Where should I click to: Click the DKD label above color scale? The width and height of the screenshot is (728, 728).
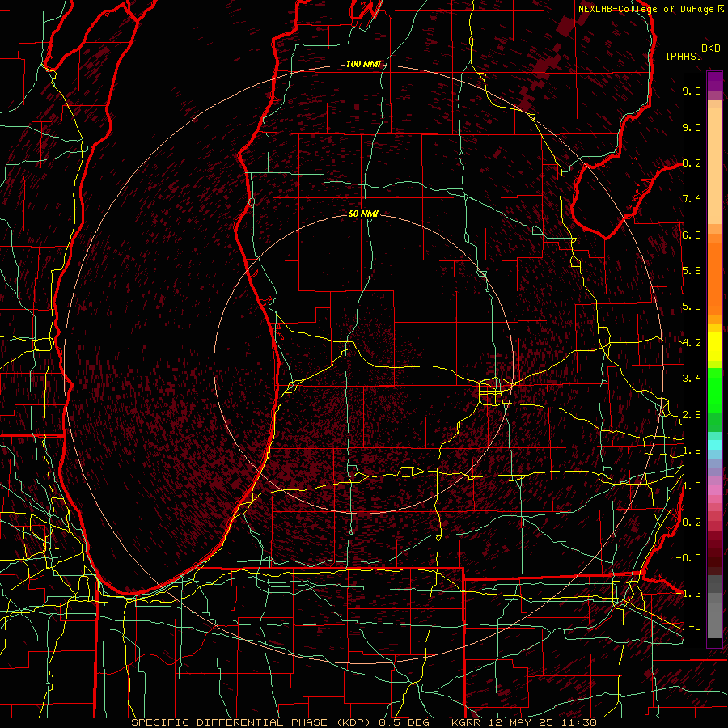(710, 49)
